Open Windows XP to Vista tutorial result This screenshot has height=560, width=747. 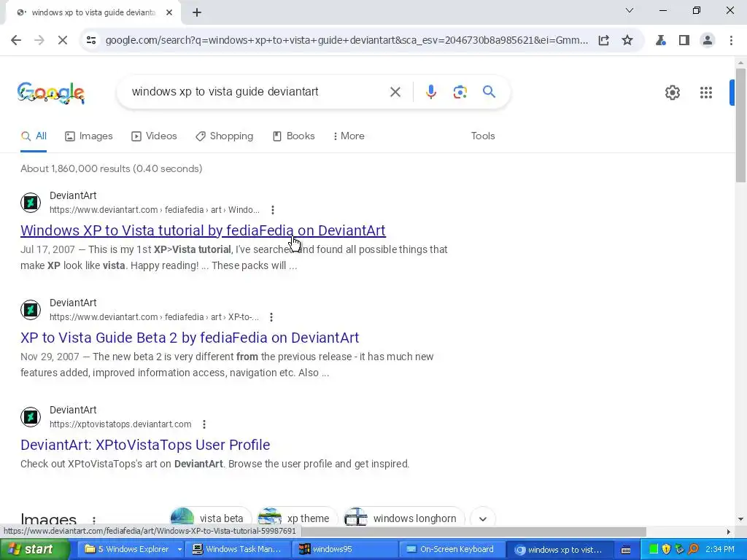click(203, 230)
